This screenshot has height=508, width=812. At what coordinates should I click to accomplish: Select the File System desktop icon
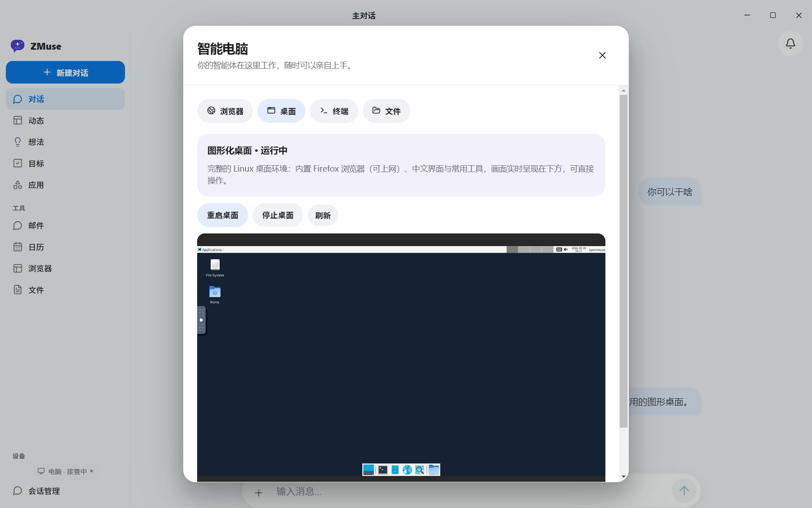(215, 268)
